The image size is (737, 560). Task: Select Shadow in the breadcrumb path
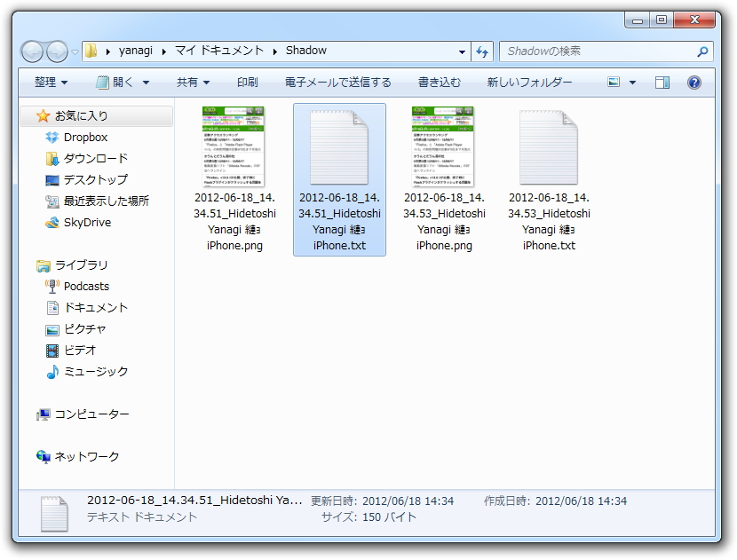(x=306, y=51)
